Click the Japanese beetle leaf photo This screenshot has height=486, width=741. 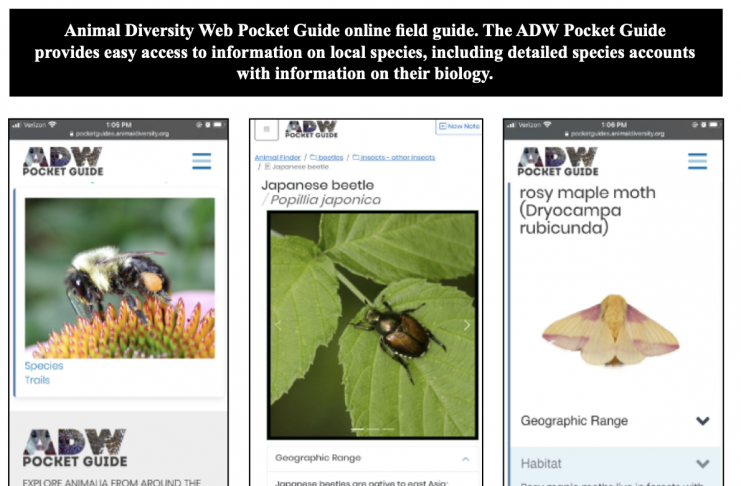pos(372,325)
